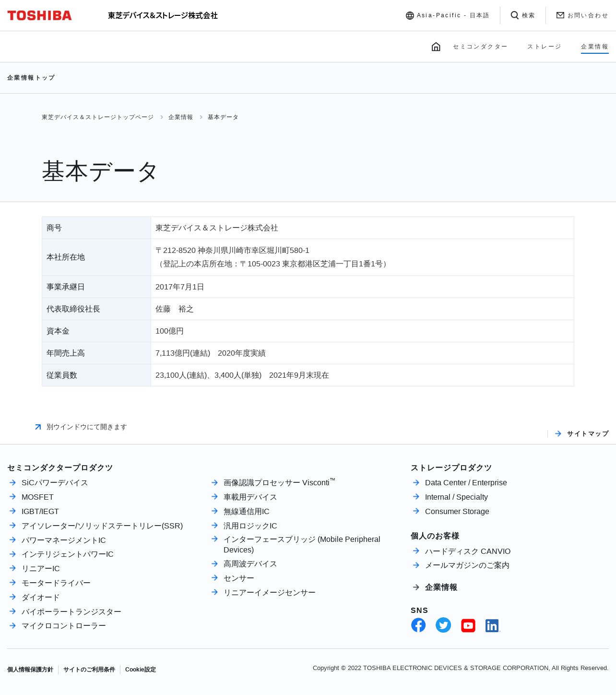Open サイトのご利用条件 footer link

[89, 670]
